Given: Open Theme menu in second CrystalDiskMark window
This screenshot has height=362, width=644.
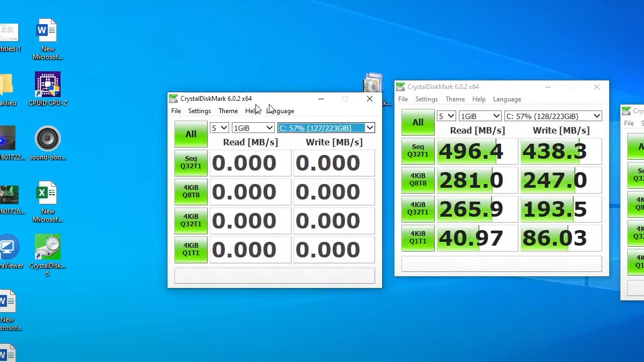Looking at the screenshot, I should [455, 99].
